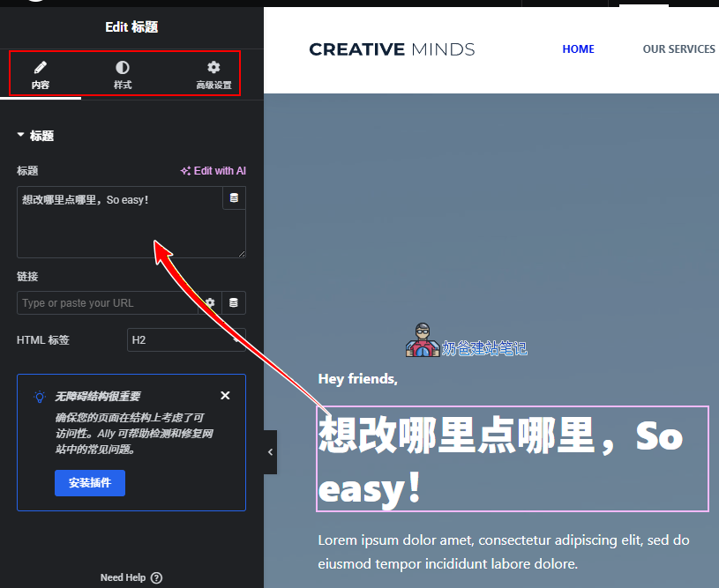Screen dimensions: 719x588
Task: Click the Edit with AI sparkle icon
Action: [184, 170]
